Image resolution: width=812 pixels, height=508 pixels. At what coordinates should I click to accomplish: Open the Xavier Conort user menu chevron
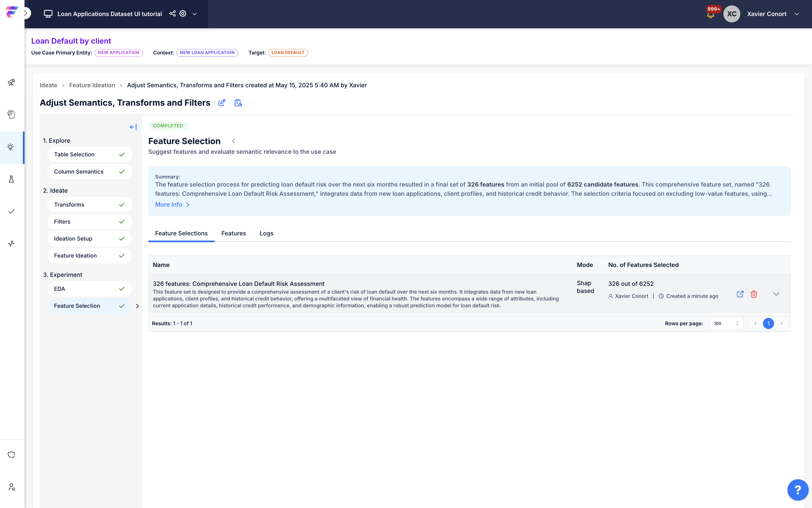pos(796,14)
